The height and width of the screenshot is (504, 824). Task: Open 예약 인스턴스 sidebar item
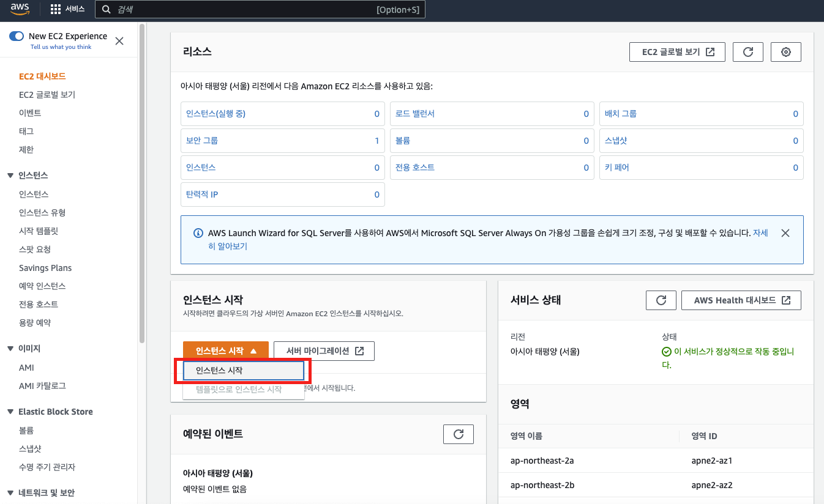coord(42,286)
